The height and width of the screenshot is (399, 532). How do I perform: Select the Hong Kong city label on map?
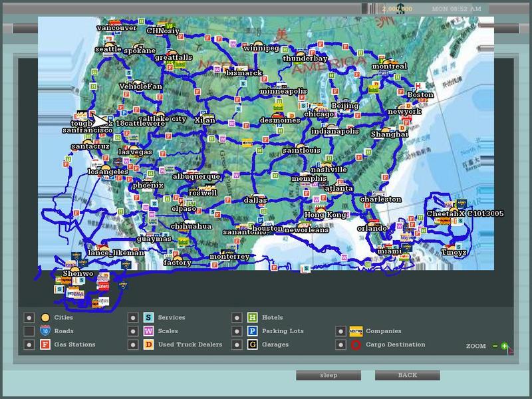coord(325,215)
